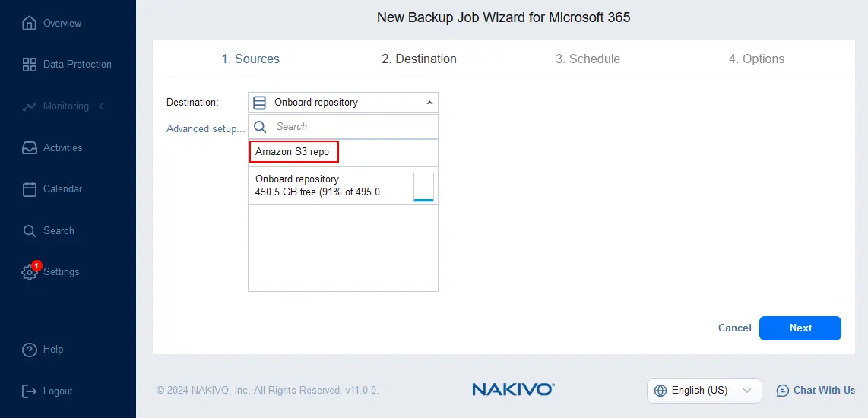868x418 pixels.
Task: Click the Logout arrow icon
Action: click(x=30, y=391)
